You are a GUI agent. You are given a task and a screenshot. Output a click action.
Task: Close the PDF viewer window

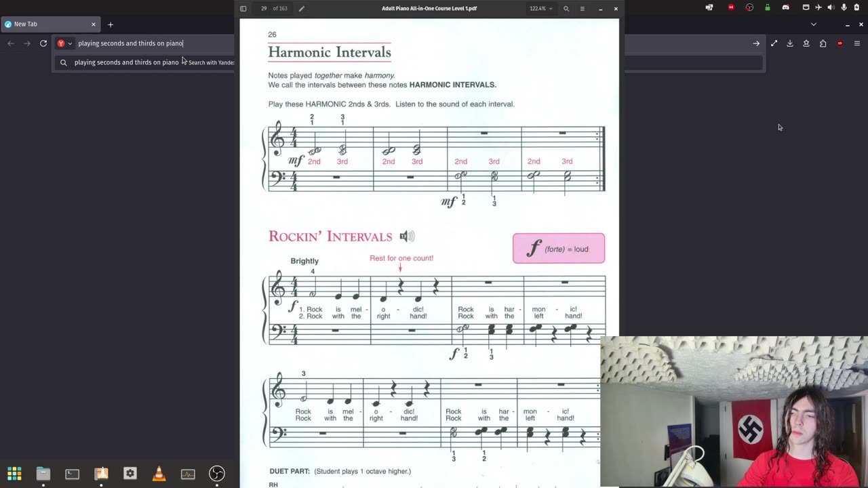[x=616, y=9]
